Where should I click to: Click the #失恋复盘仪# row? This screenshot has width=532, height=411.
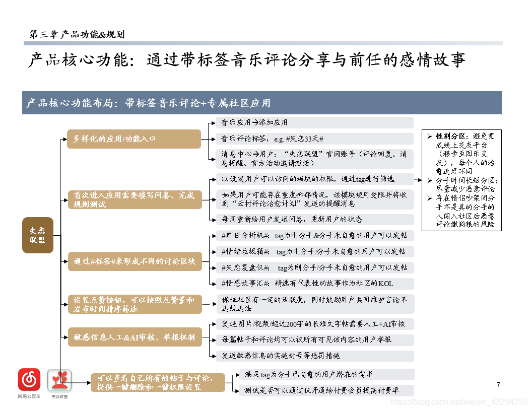click(315, 267)
